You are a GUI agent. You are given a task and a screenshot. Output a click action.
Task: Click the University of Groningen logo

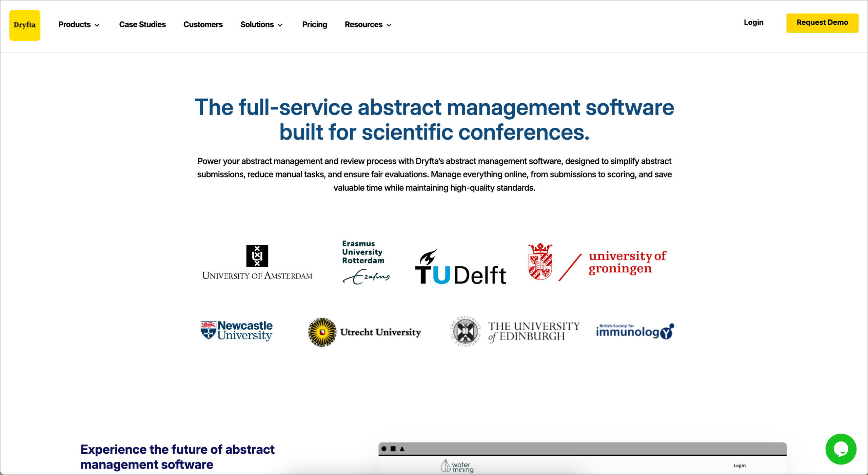597,262
